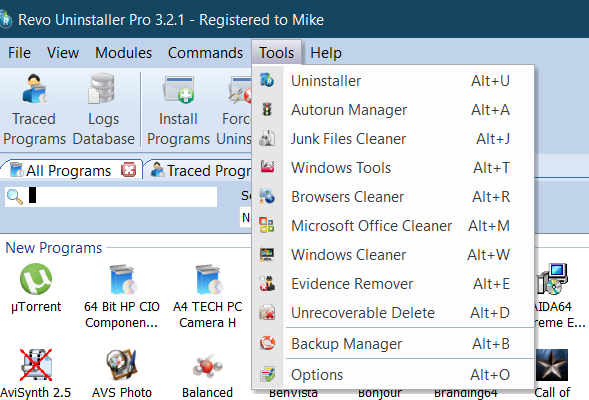The width and height of the screenshot is (589, 400).
Task: Select 64 Bit HP CIO Components program
Action: coord(121,297)
